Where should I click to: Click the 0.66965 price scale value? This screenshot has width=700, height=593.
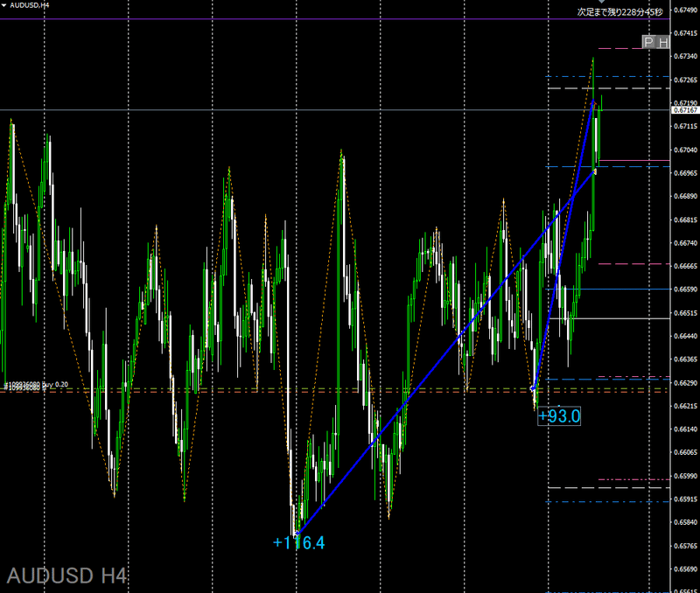pos(685,173)
